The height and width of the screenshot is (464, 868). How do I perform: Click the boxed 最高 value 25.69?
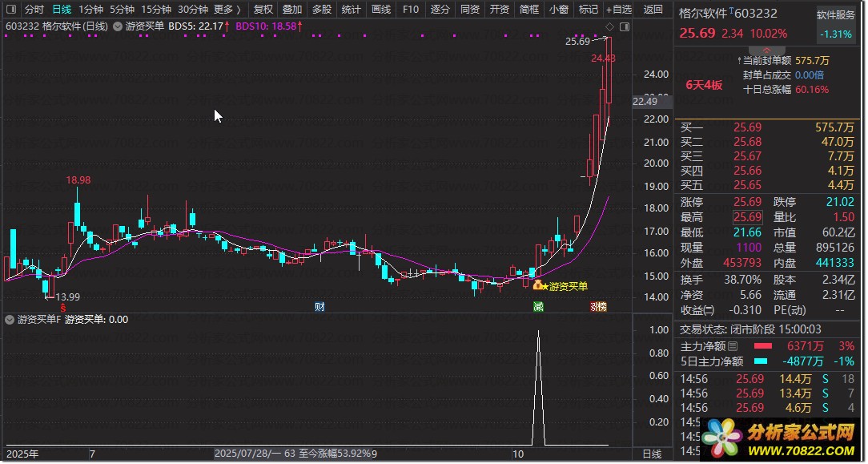[x=747, y=217]
